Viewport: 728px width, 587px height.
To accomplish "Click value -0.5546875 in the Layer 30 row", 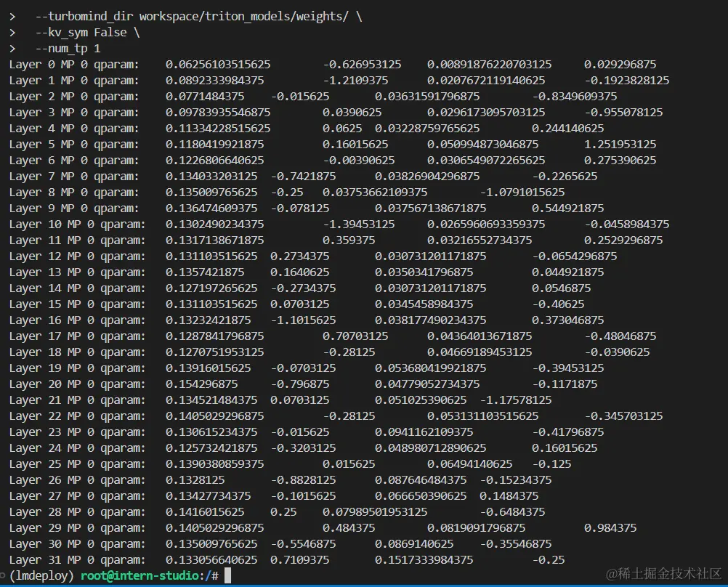I will point(303,544).
